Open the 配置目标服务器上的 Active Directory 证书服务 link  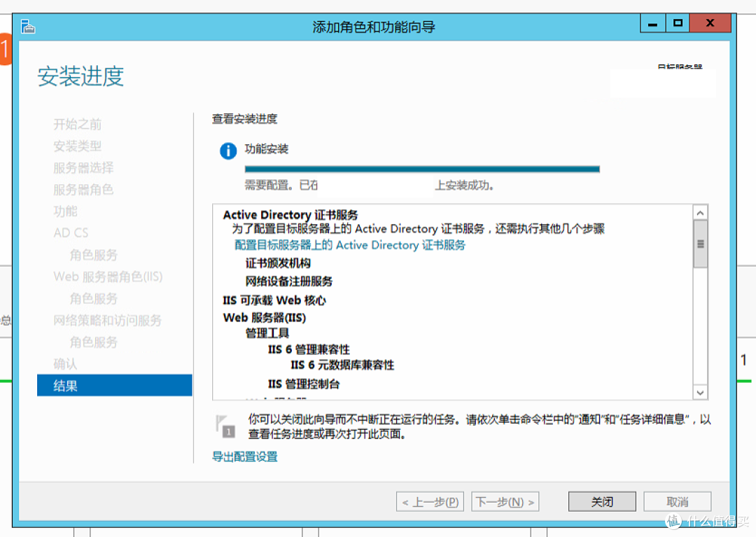click(x=350, y=245)
